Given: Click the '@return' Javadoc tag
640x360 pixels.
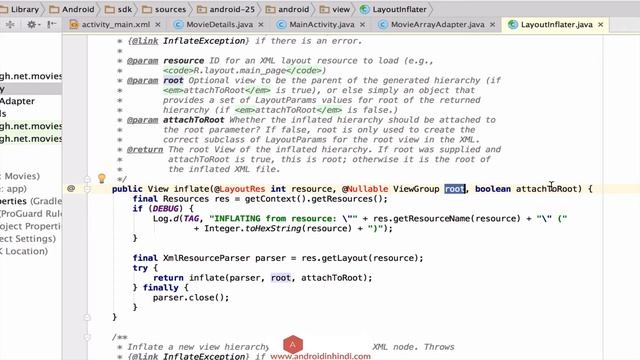Looking at the screenshot, I should tap(145, 149).
